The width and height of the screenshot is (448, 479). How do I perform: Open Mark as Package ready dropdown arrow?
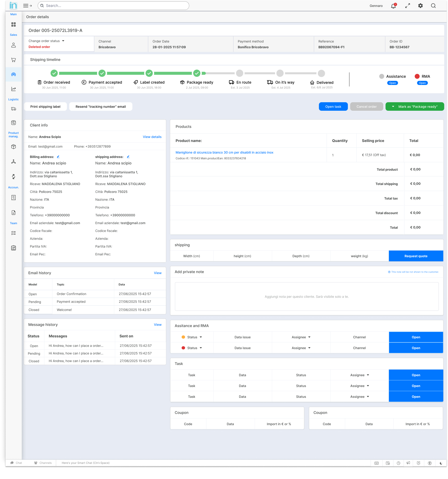[x=393, y=107]
